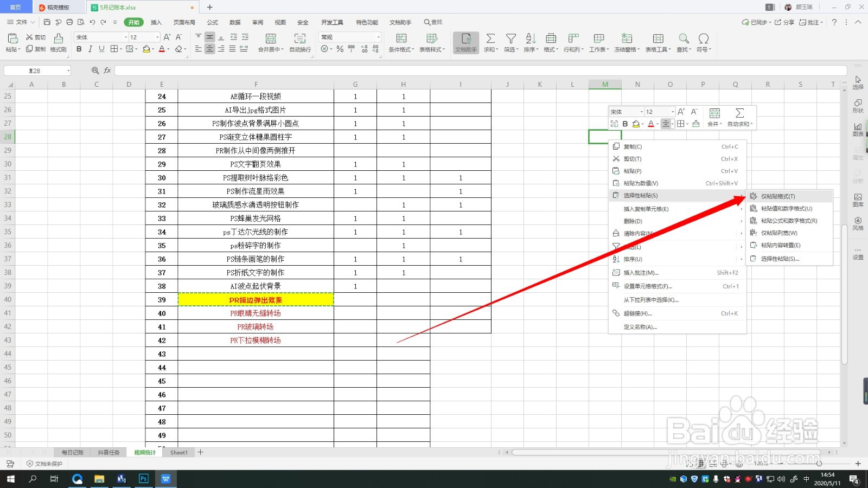Open the ribbon font name dropdown (宋体)
Screen dimensions: 868x488
point(125,37)
